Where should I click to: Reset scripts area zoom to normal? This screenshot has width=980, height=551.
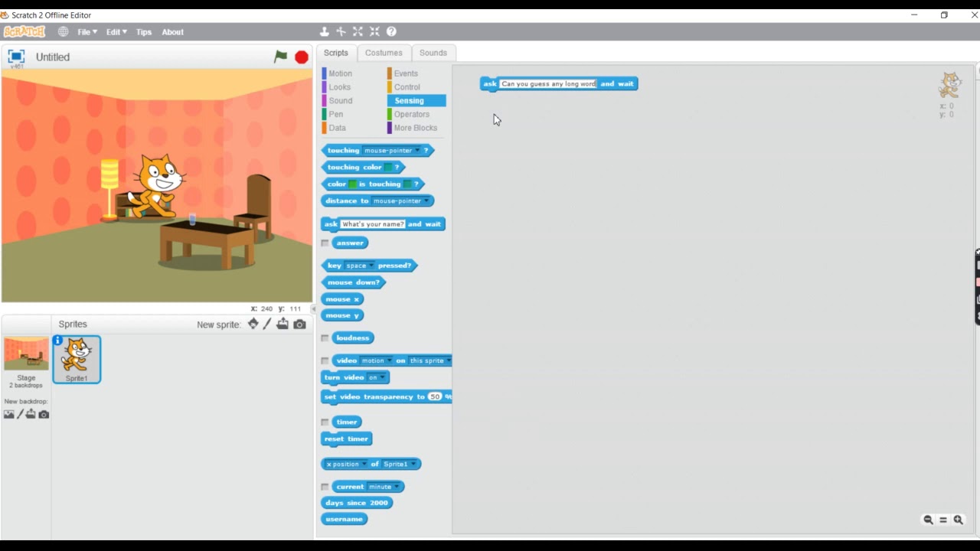pyautogui.click(x=943, y=520)
